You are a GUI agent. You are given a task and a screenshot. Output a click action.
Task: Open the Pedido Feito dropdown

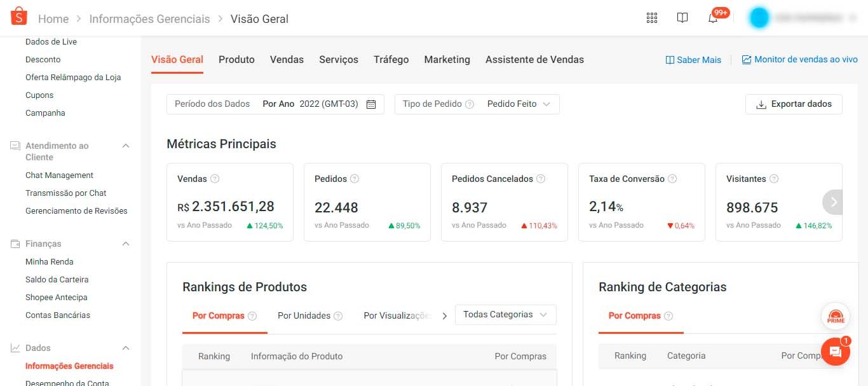pos(519,104)
